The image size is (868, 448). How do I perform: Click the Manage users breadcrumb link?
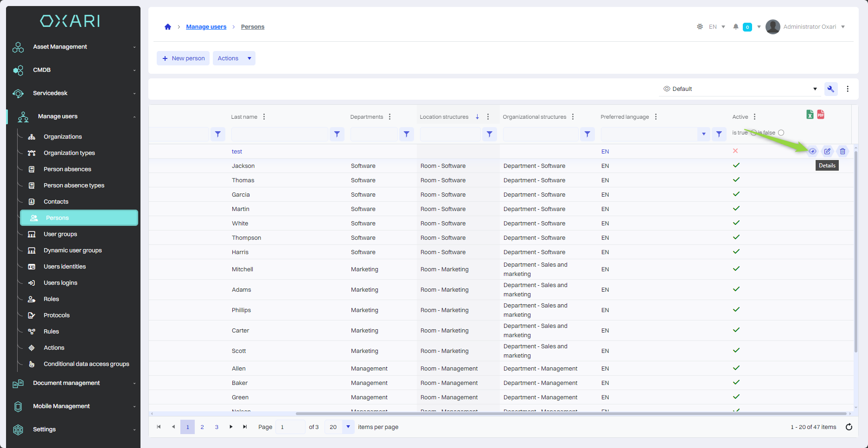click(x=206, y=27)
